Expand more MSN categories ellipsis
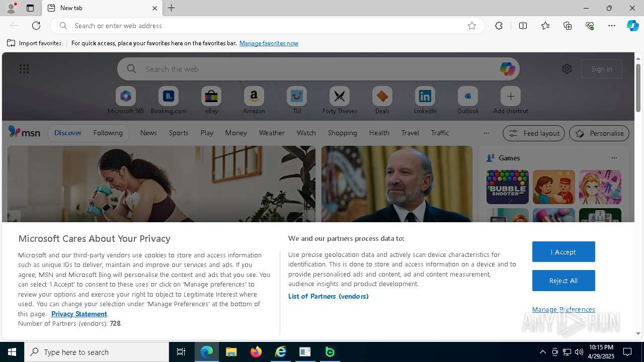The height and width of the screenshot is (362, 644). (x=486, y=133)
